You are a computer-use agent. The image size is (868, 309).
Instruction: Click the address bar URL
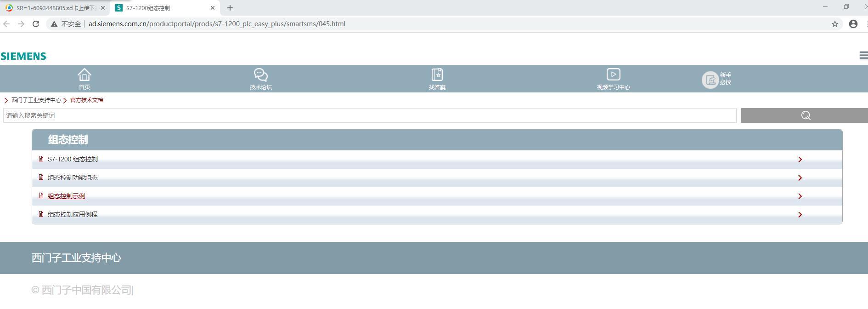[217, 24]
